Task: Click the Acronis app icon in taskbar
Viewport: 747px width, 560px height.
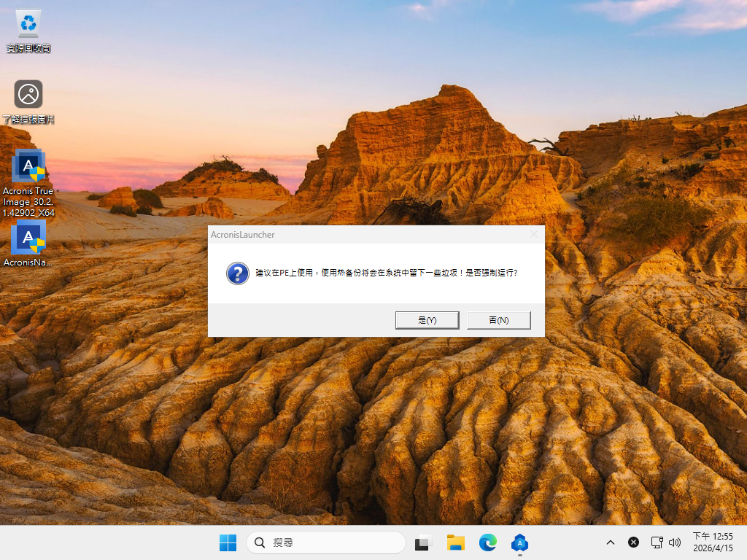Action: point(519,542)
